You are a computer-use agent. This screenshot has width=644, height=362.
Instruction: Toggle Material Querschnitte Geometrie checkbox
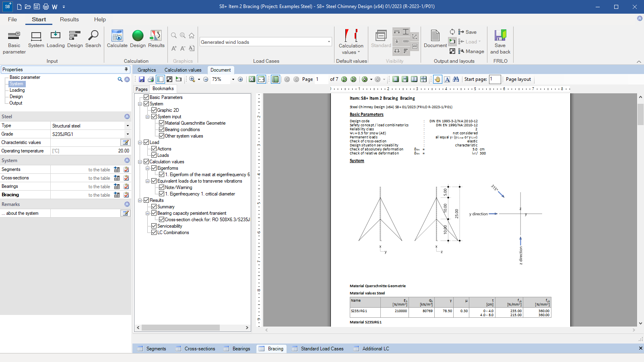(161, 123)
